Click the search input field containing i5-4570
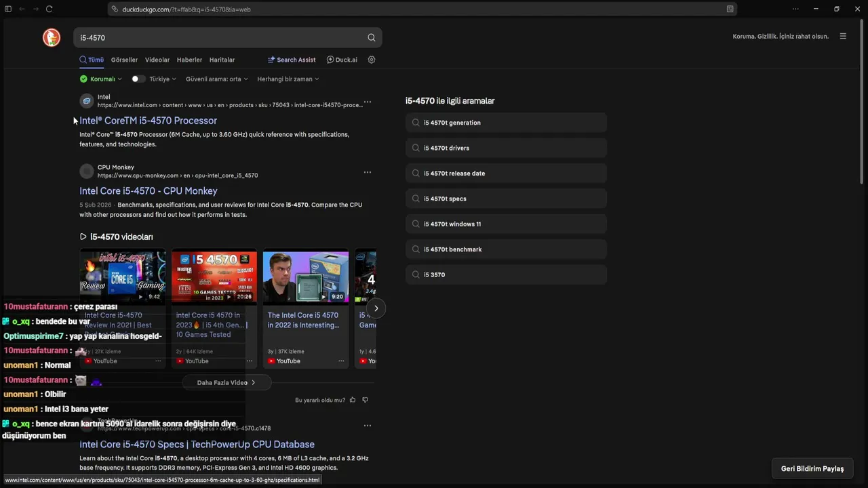This screenshot has height=488, width=868. coord(220,38)
